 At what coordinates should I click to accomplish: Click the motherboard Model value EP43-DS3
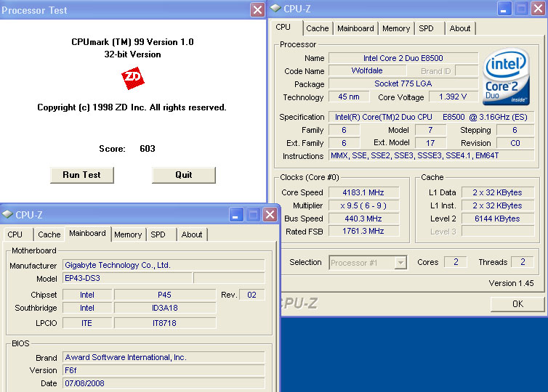127,278
